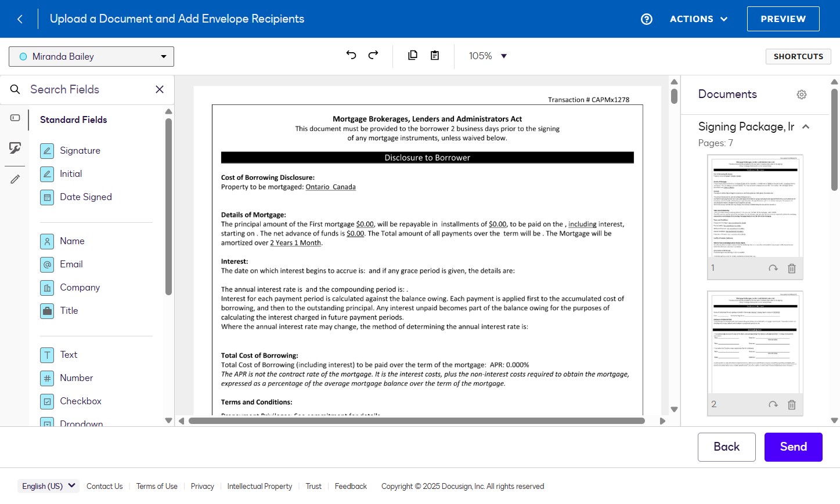Rotate page 2 thumbnail
Screen dimensions: 840x504
(x=773, y=405)
